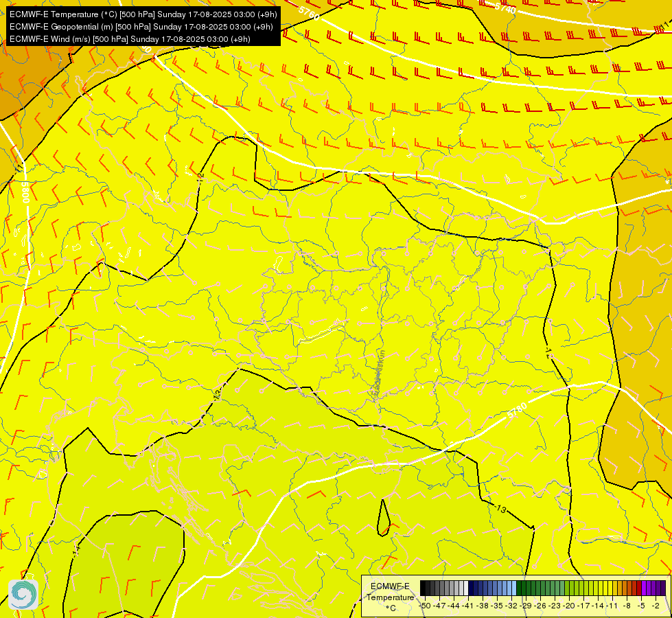672x618 pixels.
Task: Select the ECMWF-E Geopotential (m) title line
Action: (141, 27)
